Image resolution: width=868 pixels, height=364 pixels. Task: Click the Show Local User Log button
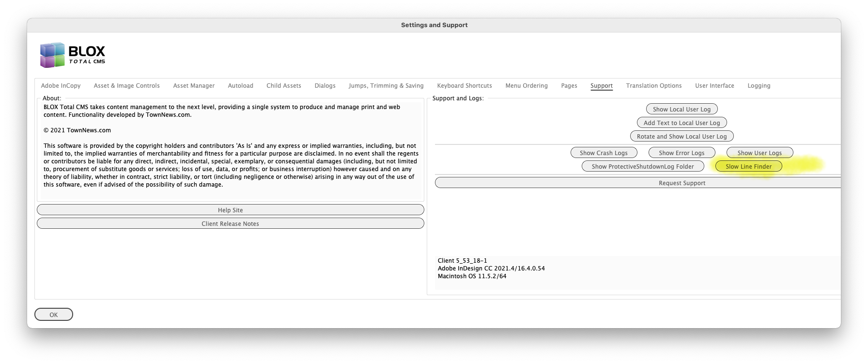click(682, 109)
